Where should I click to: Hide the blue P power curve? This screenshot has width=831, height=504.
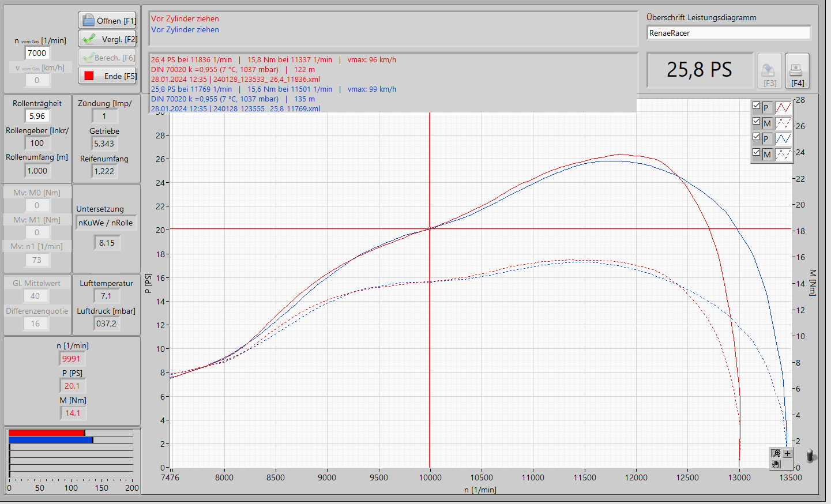coord(756,137)
